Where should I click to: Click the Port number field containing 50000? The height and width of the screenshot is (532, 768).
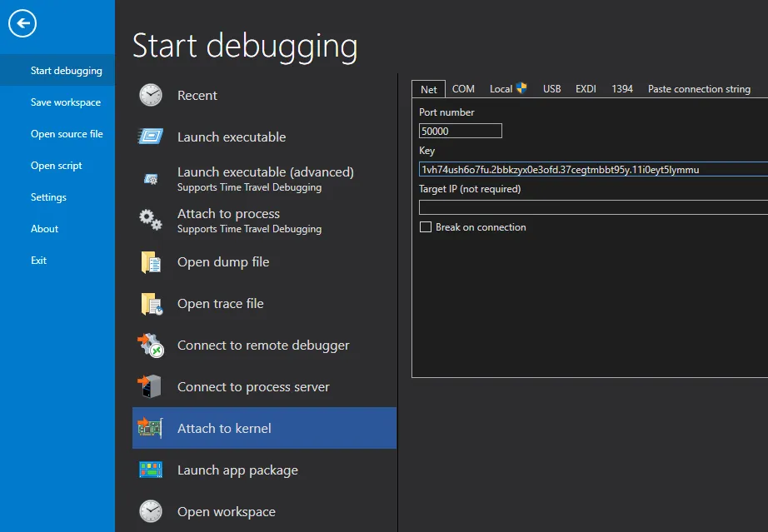click(461, 131)
